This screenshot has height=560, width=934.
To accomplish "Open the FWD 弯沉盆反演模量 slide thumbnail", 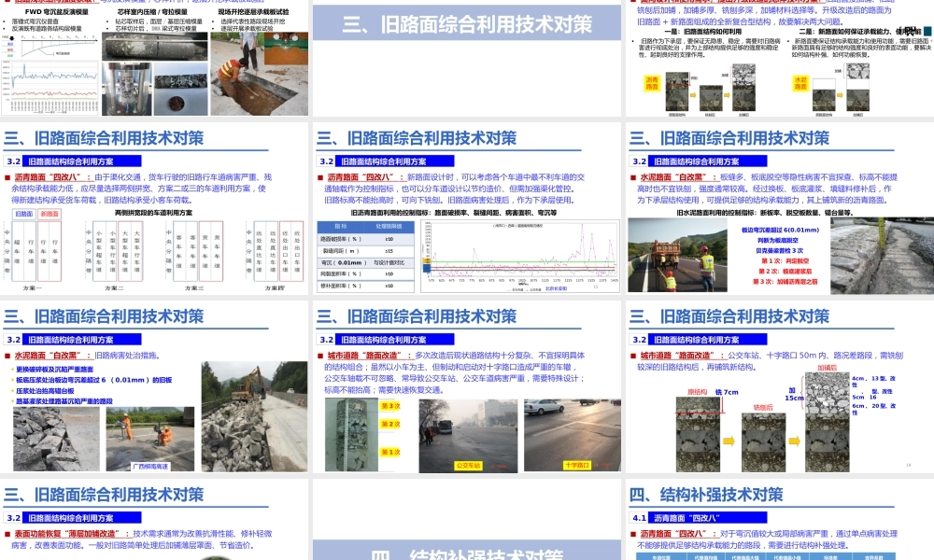I will tap(154, 58).
